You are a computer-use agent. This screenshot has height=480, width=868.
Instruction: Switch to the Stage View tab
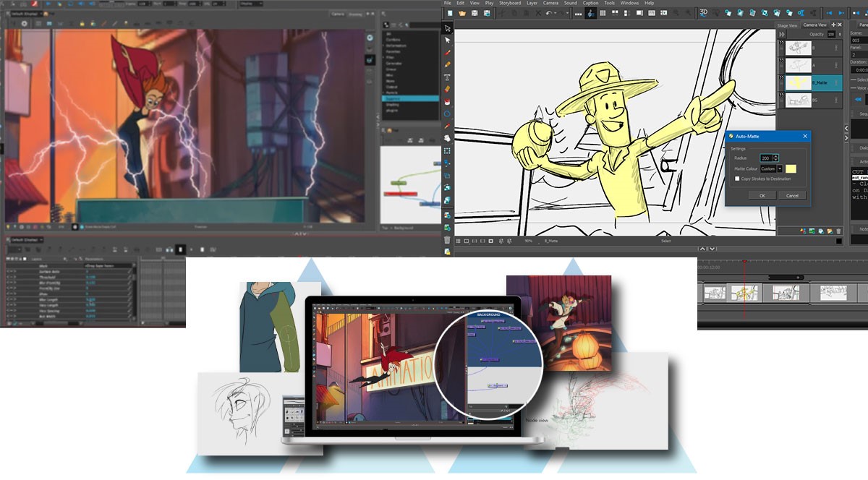click(x=787, y=25)
